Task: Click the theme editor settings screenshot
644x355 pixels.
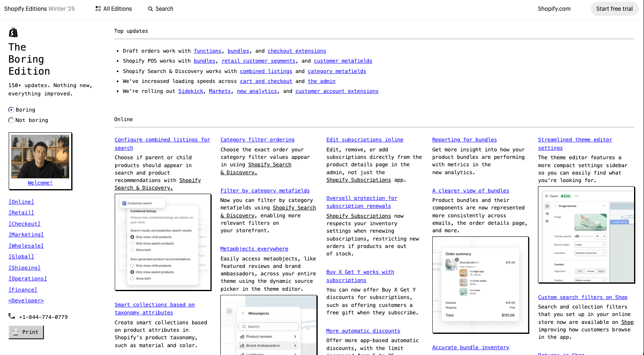Action: (586, 235)
